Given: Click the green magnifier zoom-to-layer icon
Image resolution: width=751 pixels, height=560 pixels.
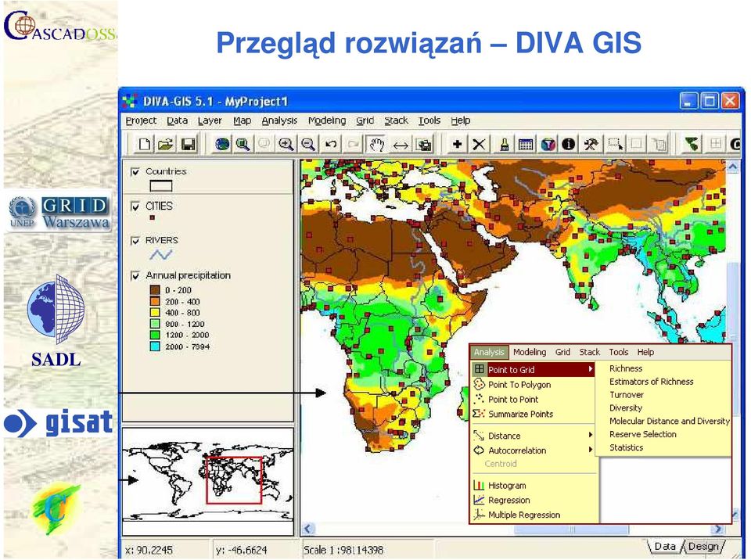Looking at the screenshot, I should coord(243,144).
